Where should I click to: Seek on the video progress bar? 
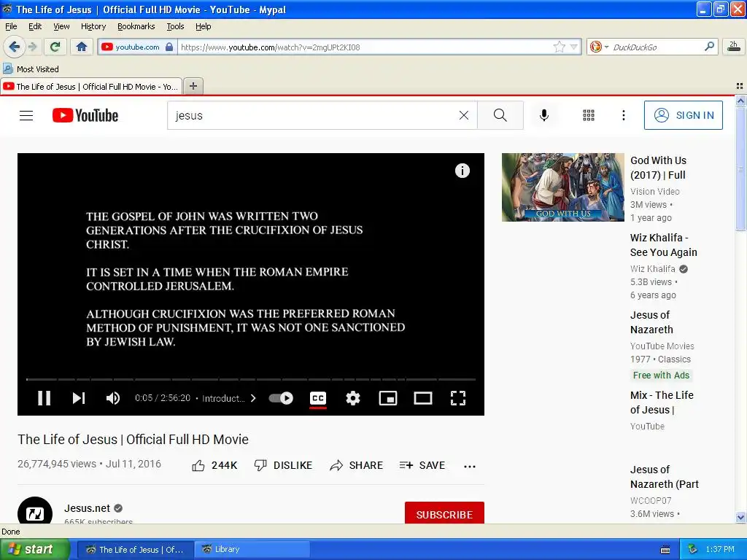(251, 379)
